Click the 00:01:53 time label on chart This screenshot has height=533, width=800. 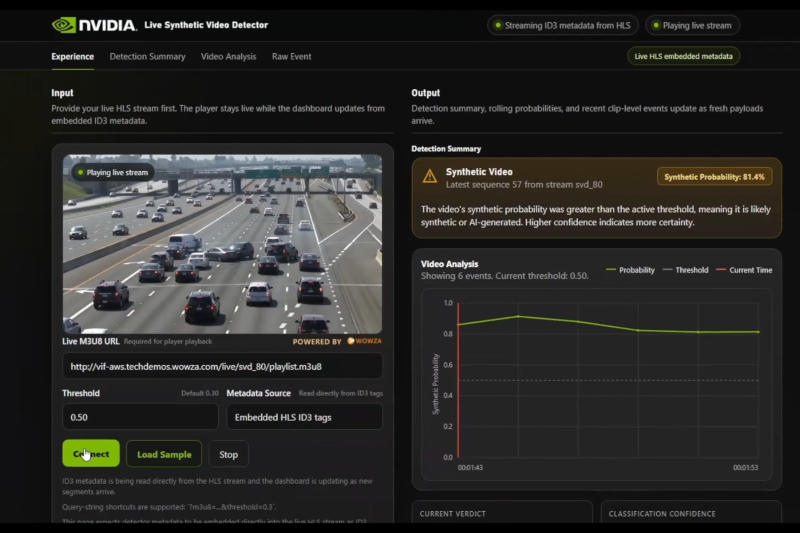coord(745,467)
